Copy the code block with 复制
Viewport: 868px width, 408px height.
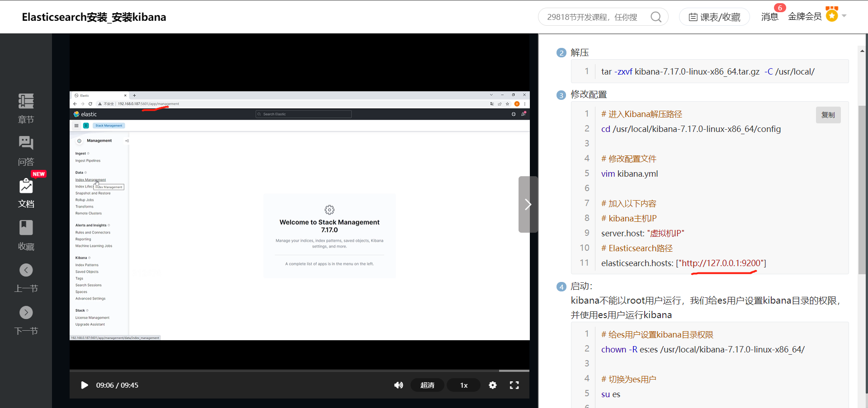click(x=828, y=115)
